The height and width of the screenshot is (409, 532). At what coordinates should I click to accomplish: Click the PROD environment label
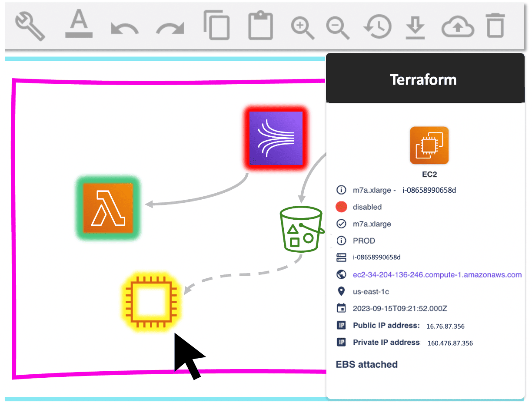[x=364, y=241]
